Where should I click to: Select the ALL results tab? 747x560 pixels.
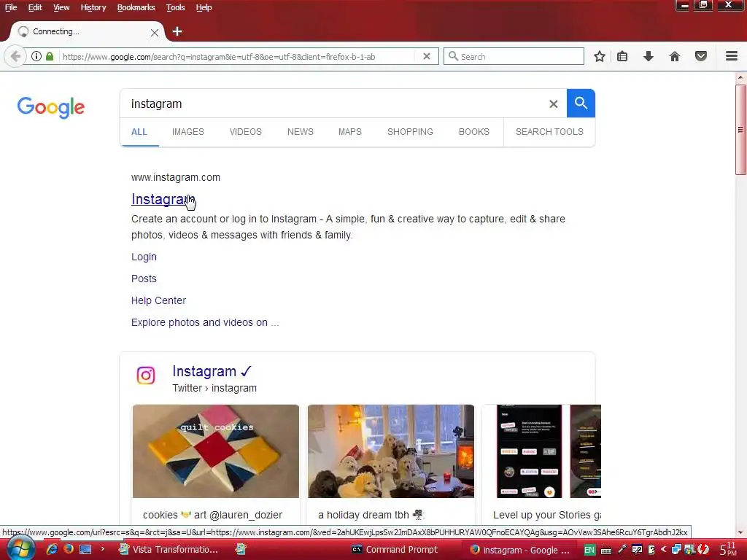click(139, 132)
